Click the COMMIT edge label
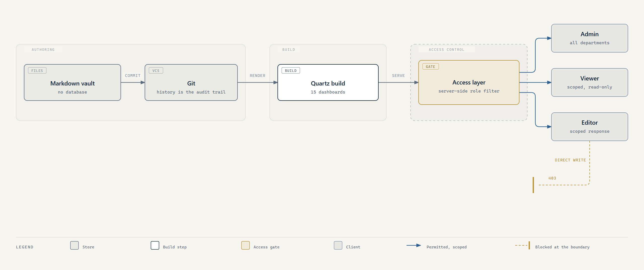The width and height of the screenshot is (644, 270). pos(133,76)
